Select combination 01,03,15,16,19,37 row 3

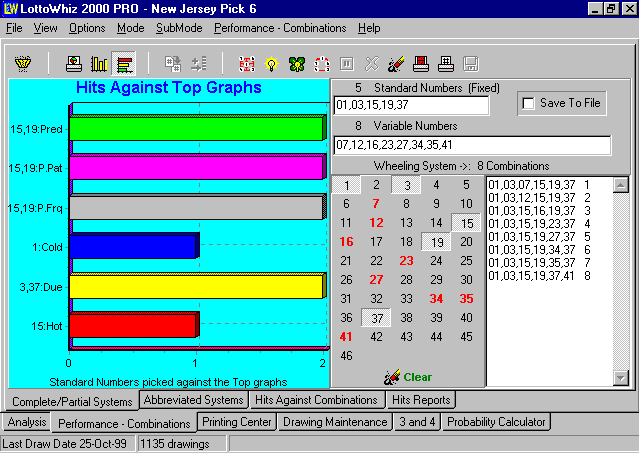pyautogui.click(x=539, y=211)
